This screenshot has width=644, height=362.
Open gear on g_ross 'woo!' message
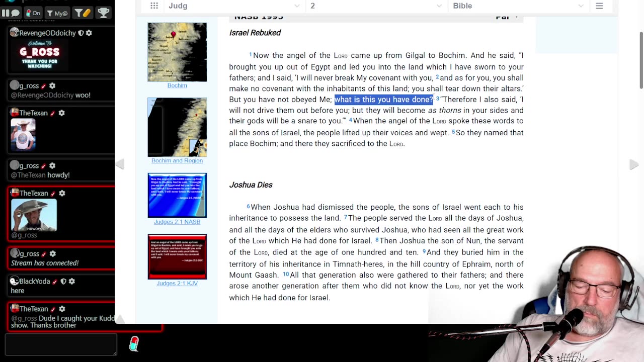click(52, 86)
